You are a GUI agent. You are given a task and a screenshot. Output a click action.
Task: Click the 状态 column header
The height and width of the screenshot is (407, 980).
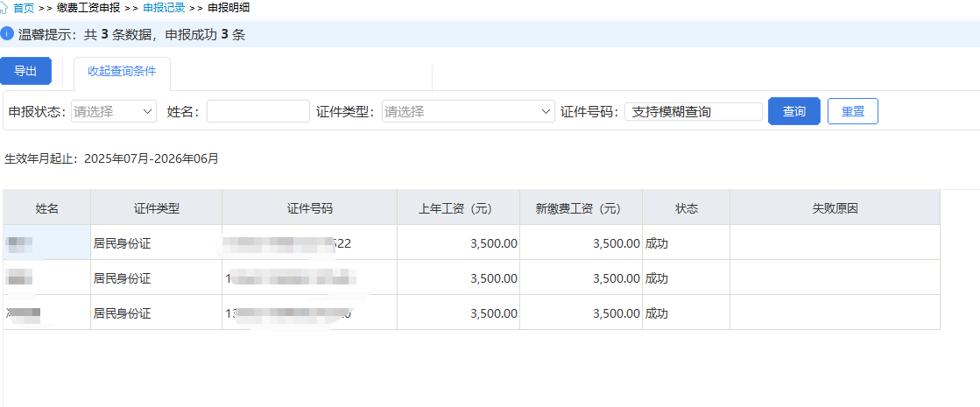click(x=686, y=208)
